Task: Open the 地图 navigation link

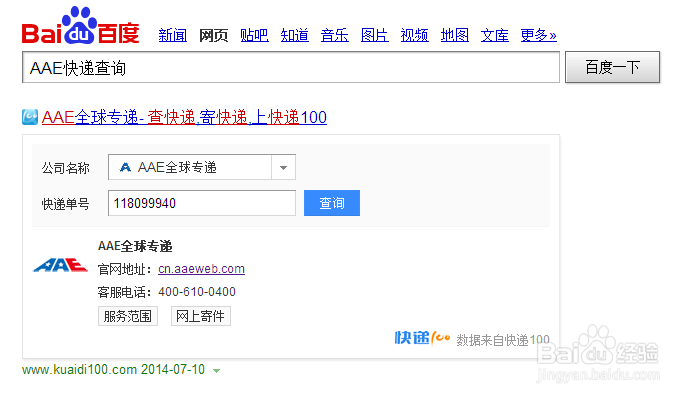Action: [x=455, y=35]
